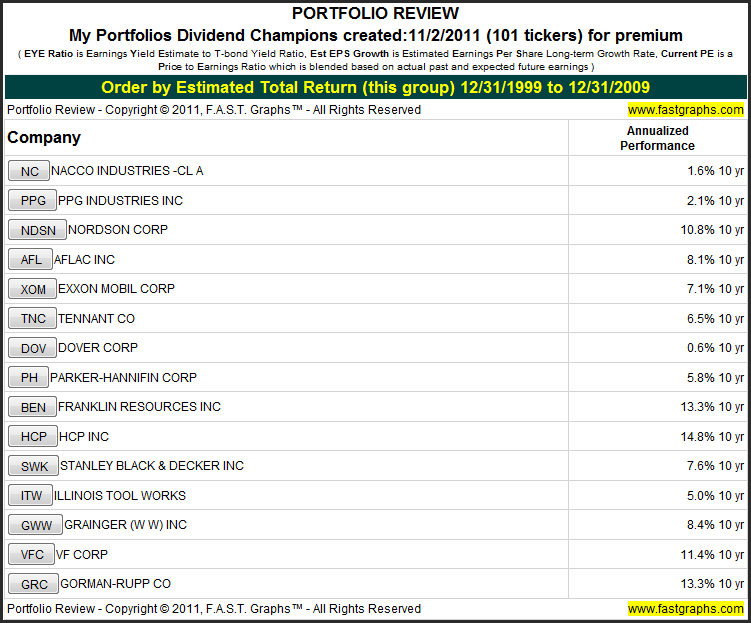Screen dimensions: 751x623
Task: Select the 7.1% 10 yr performance value
Action: (x=716, y=289)
